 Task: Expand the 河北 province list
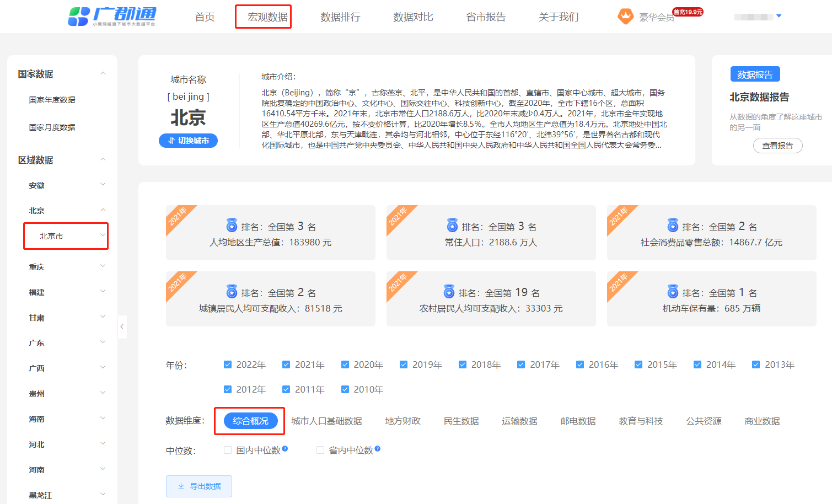point(103,444)
